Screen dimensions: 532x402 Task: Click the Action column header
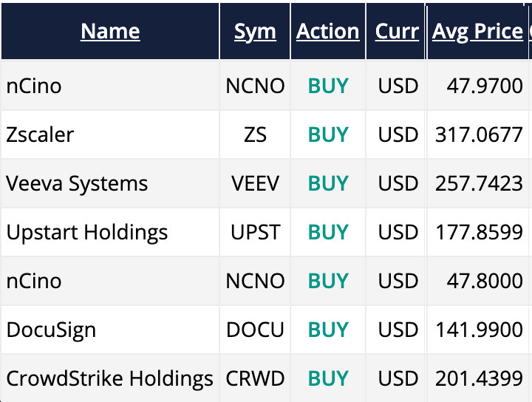click(x=328, y=31)
